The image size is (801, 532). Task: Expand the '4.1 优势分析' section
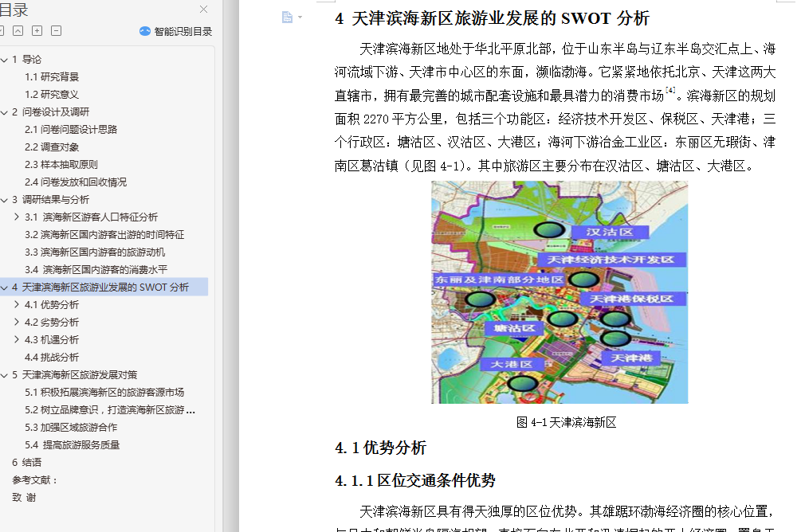tap(17, 305)
